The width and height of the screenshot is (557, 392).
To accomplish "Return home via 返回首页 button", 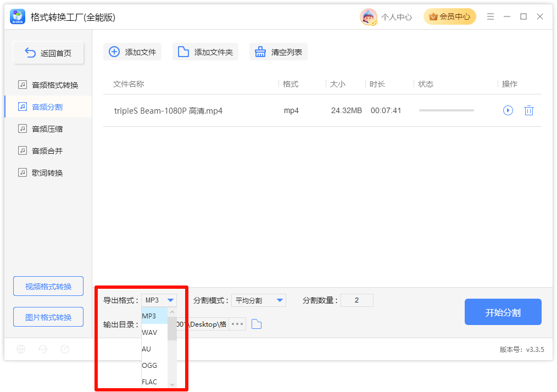I will pos(48,53).
